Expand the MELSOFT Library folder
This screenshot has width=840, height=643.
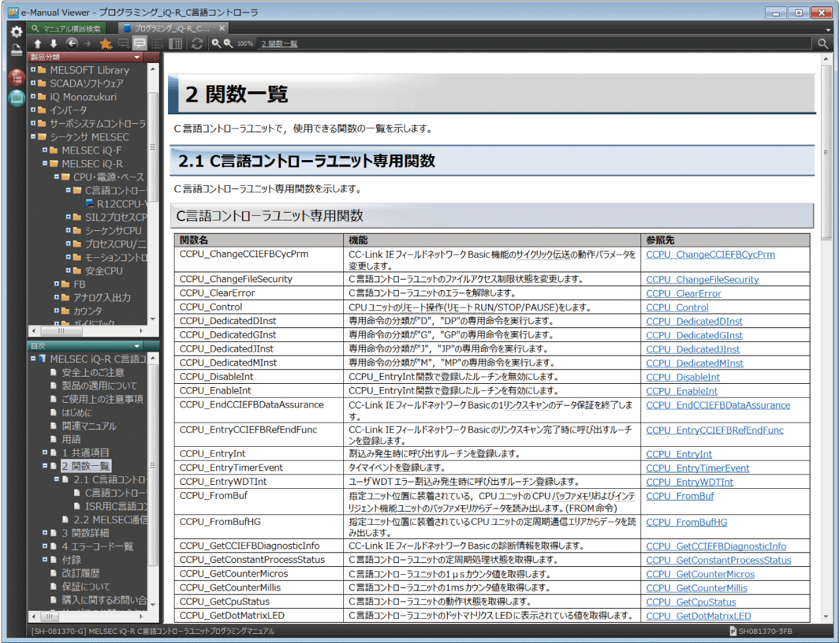33,70
